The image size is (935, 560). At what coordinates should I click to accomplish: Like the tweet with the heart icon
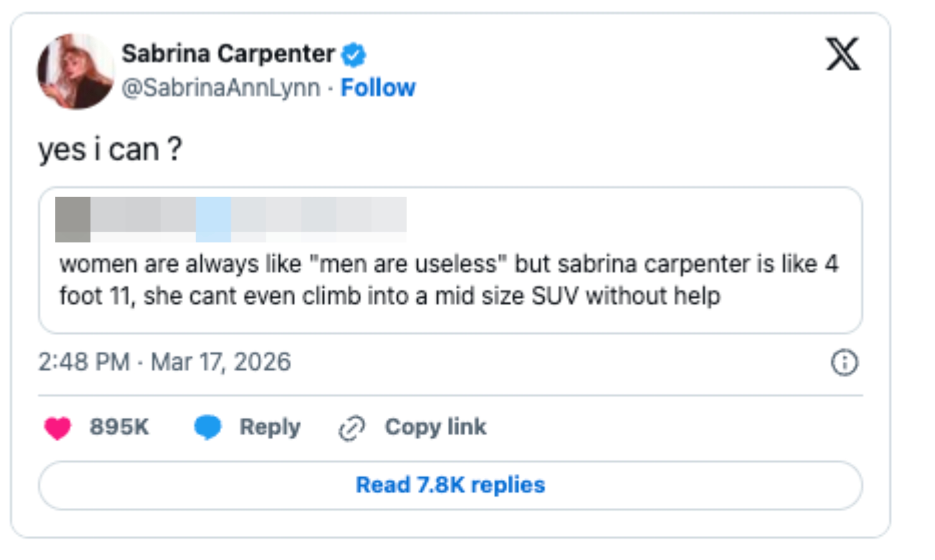[x=57, y=428]
